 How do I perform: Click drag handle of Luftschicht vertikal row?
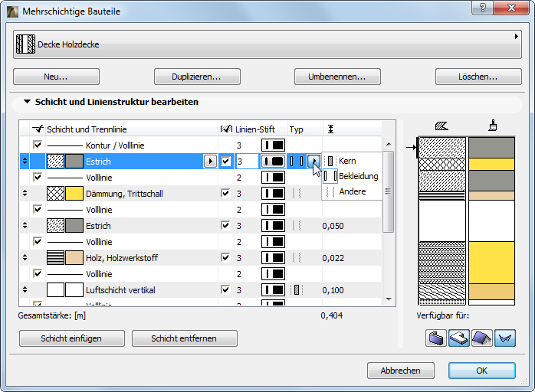[x=25, y=289]
